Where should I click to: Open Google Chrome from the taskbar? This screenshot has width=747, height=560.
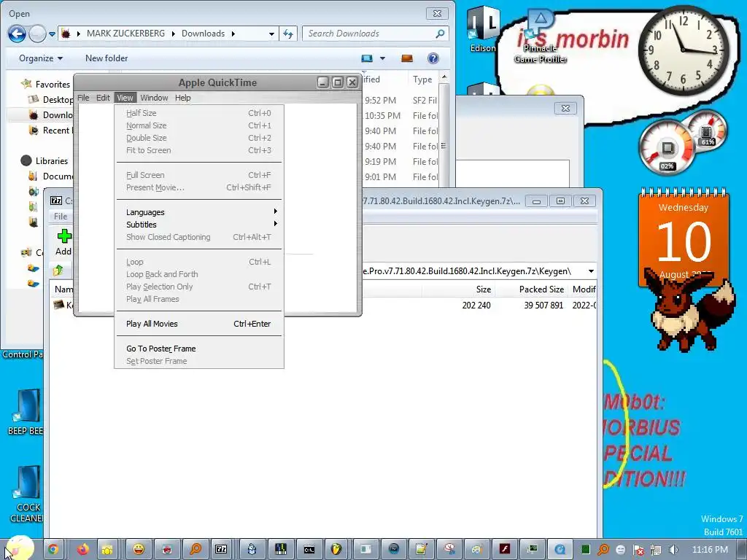[x=53, y=549]
